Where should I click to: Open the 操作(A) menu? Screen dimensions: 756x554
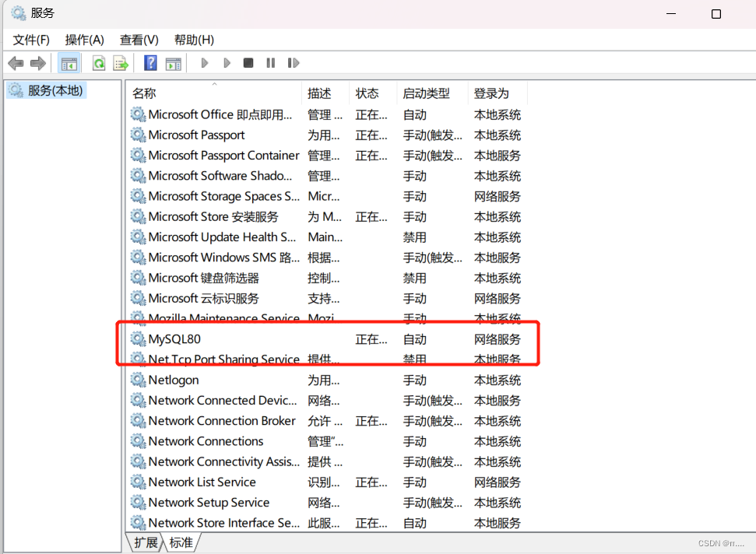pyautogui.click(x=84, y=40)
